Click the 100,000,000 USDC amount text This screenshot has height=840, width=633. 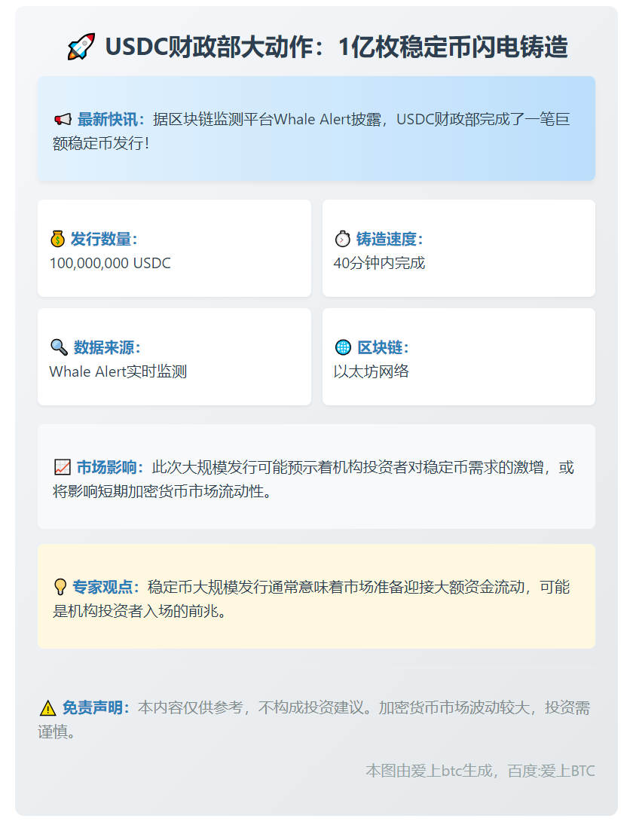pos(110,263)
